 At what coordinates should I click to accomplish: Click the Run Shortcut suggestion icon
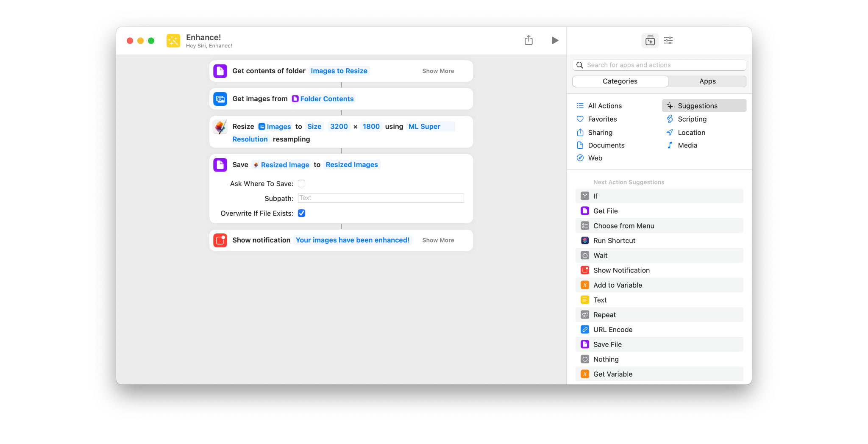(585, 241)
